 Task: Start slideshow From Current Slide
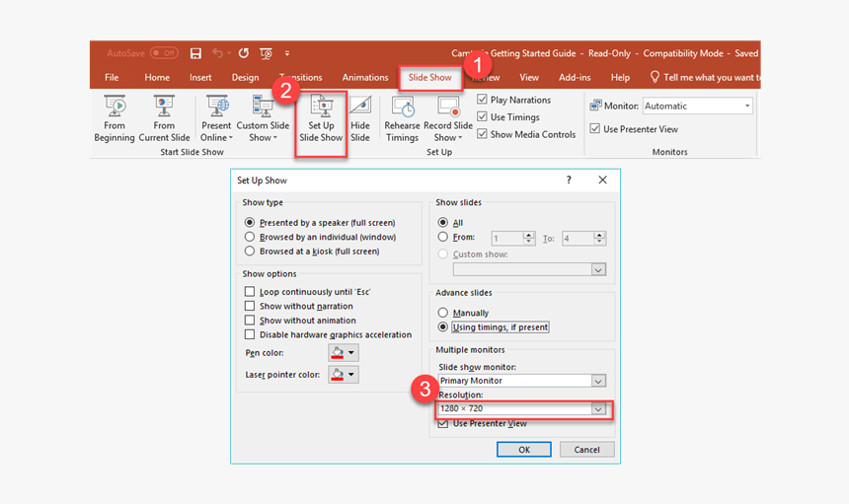click(x=164, y=118)
